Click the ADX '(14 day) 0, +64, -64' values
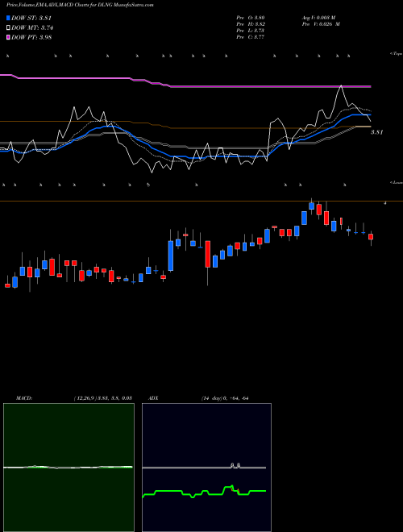 point(225,398)
